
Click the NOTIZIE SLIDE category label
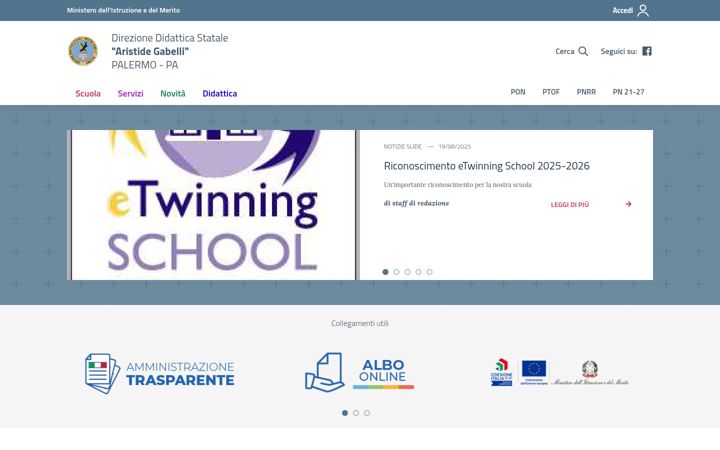point(402,146)
